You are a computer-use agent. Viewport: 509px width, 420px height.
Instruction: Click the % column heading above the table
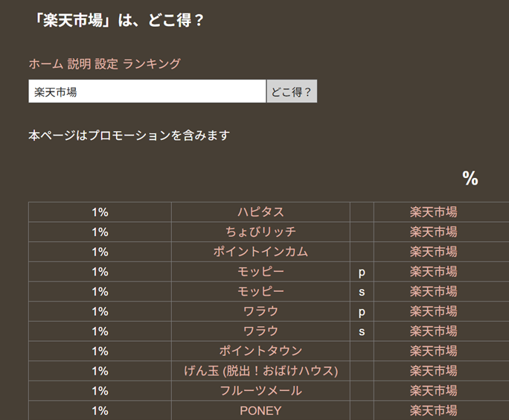470,178
